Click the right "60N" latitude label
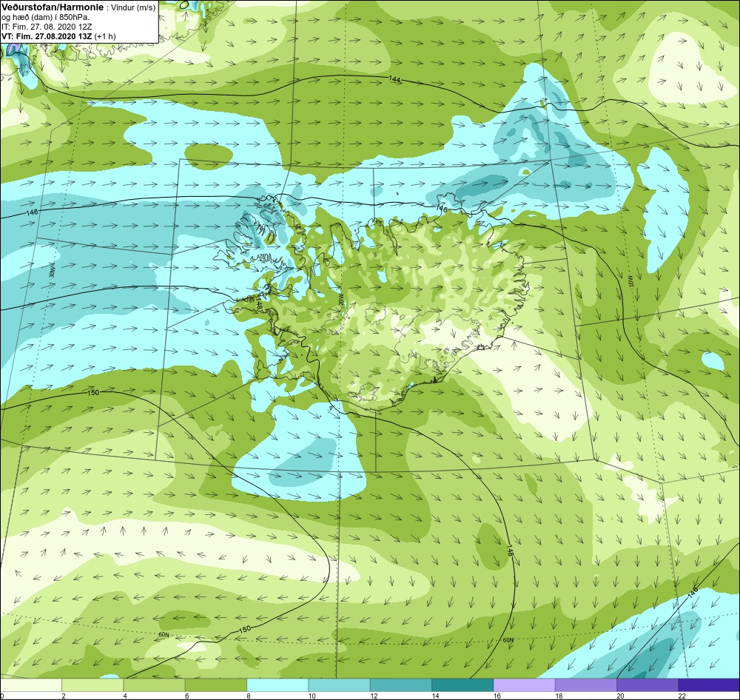The height and width of the screenshot is (700, 740). (508, 640)
